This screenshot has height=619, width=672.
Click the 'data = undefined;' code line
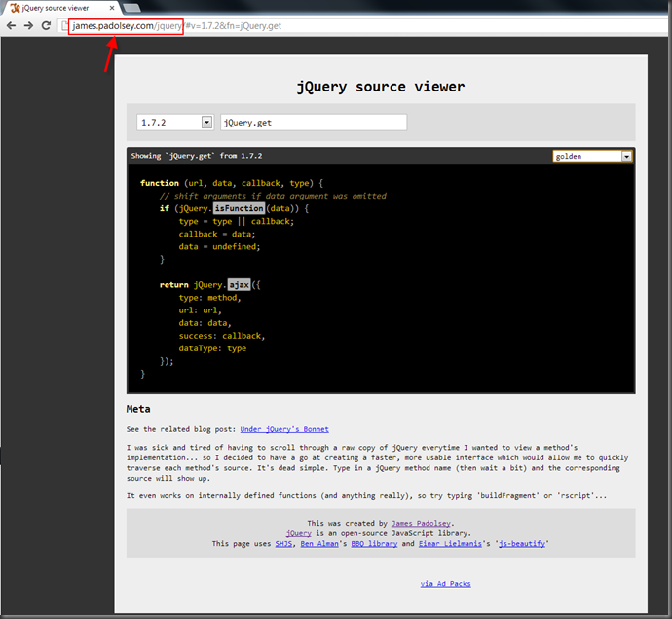(219, 247)
